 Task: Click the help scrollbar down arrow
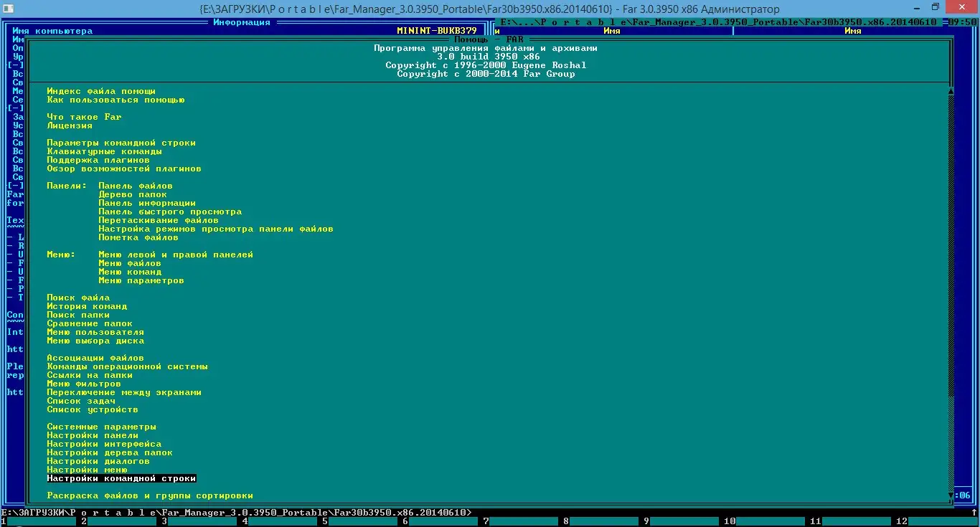(951, 495)
